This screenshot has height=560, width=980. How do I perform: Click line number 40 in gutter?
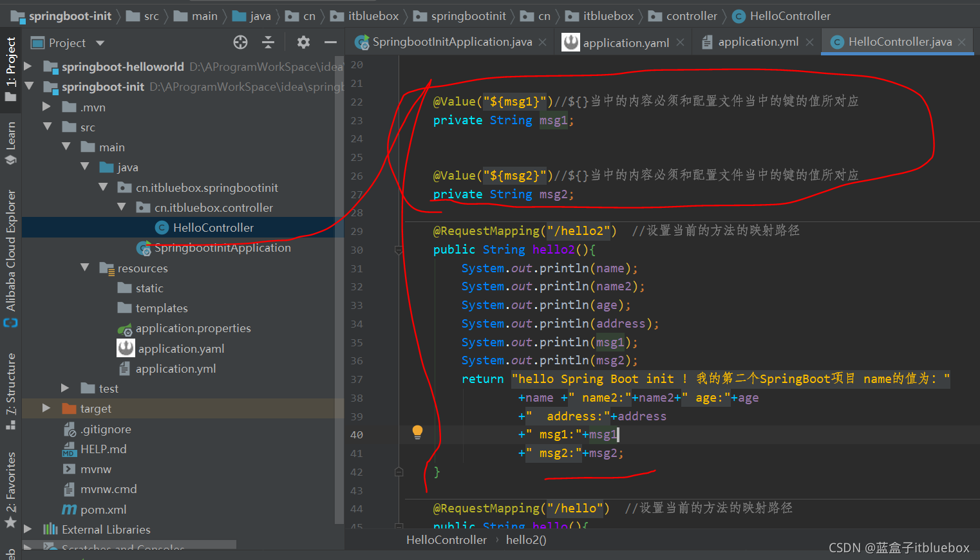(x=357, y=434)
